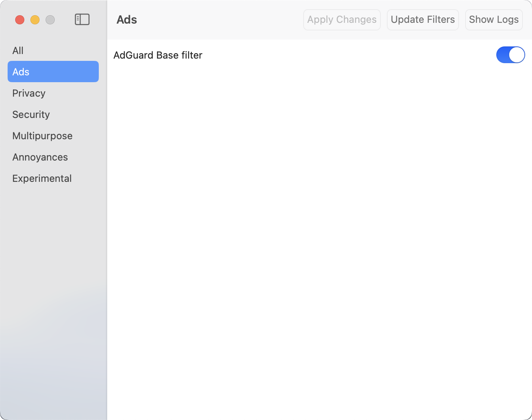Viewport: 532px width, 420px height.
Task: Select the All category in sidebar
Action: coord(18,51)
